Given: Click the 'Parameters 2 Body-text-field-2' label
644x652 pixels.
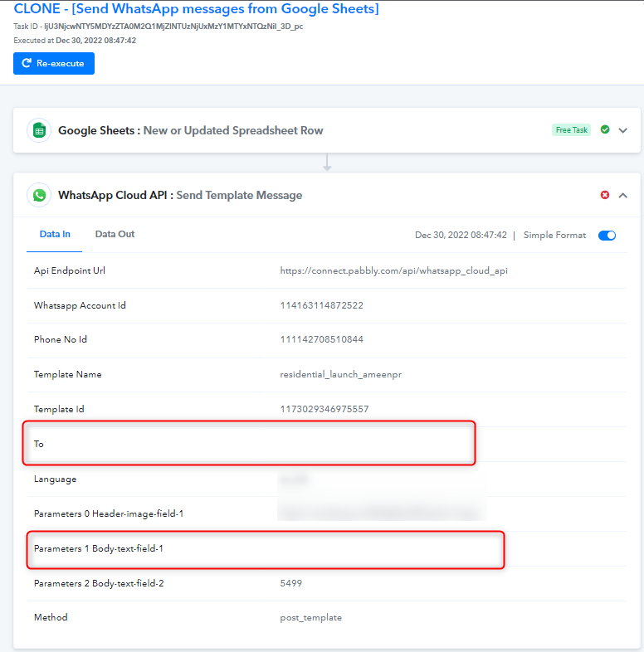Looking at the screenshot, I should 99,583.
